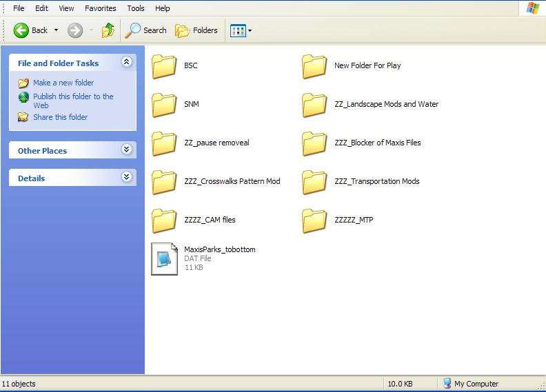Click the green Back arrow button
The height and width of the screenshot is (392, 546).
click(21, 30)
